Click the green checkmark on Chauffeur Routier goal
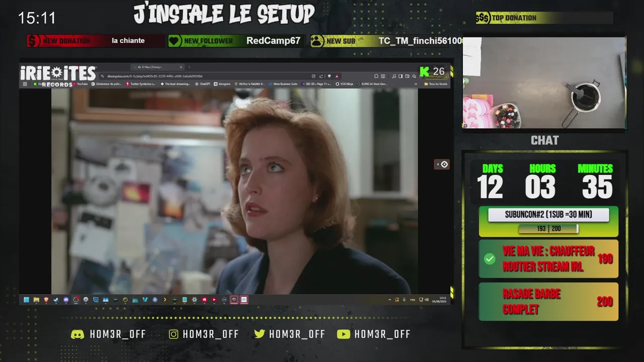This screenshot has height=362, width=644. coord(490,259)
